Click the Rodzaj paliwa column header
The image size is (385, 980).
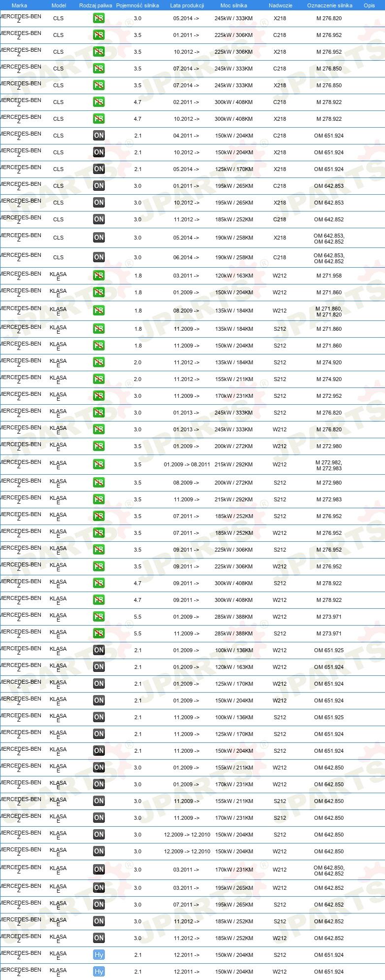(96, 5)
